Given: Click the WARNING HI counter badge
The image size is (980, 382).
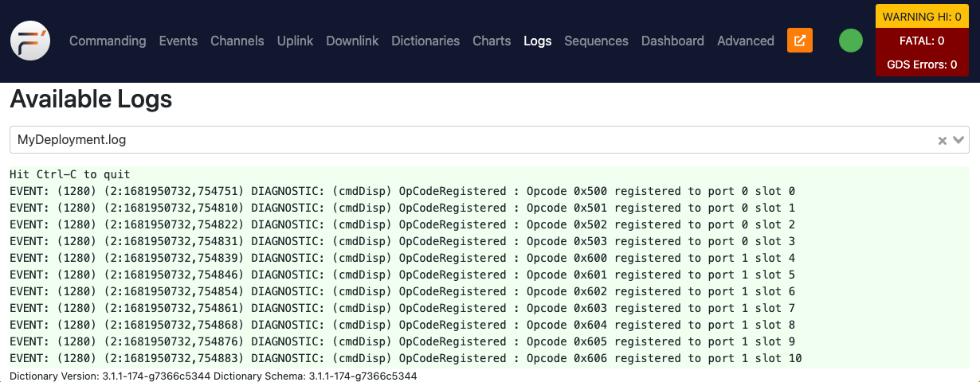Looking at the screenshot, I should pyautogui.click(x=922, y=17).
